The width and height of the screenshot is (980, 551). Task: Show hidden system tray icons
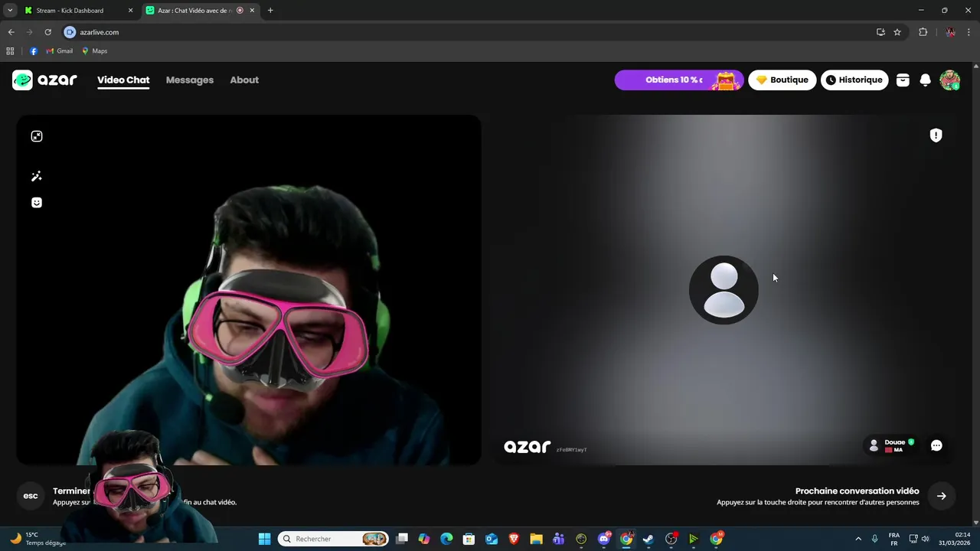coord(858,539)
